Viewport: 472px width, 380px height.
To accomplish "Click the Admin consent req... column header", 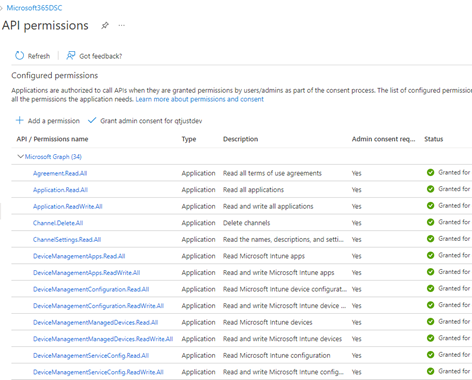I will click(x=384, y=139).
